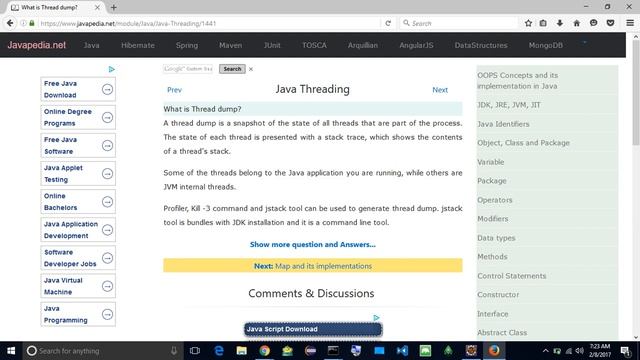This screenshot has height=360, width=640.
Task: Open Task View on the taskbar
Action: (195, 351)
